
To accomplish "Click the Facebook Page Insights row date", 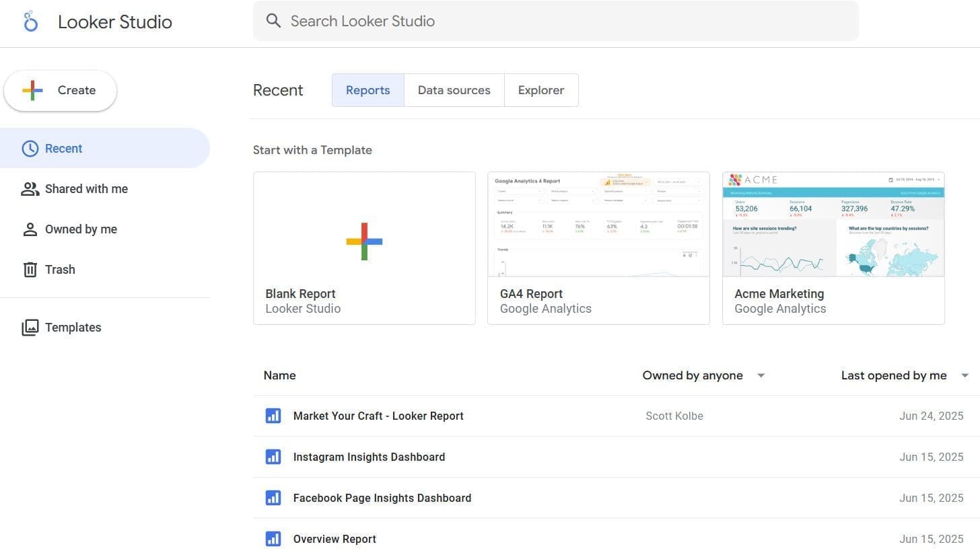I will 932,498.
